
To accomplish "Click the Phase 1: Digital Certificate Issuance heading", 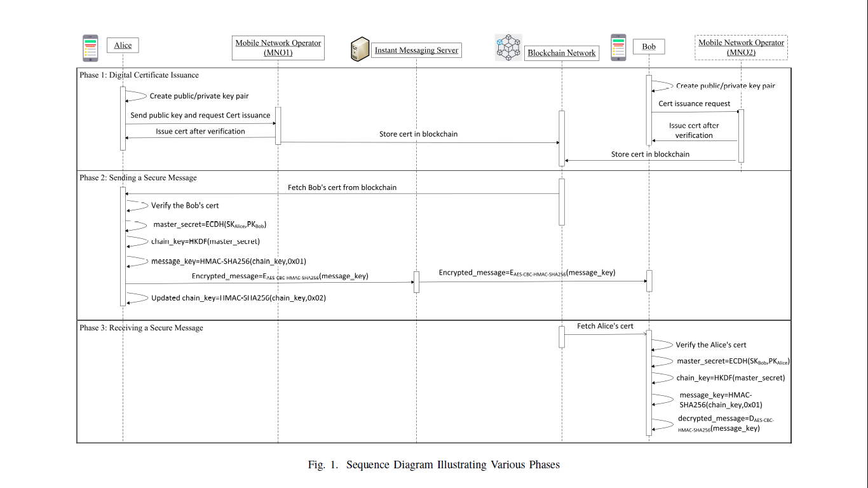I will 139,75.
